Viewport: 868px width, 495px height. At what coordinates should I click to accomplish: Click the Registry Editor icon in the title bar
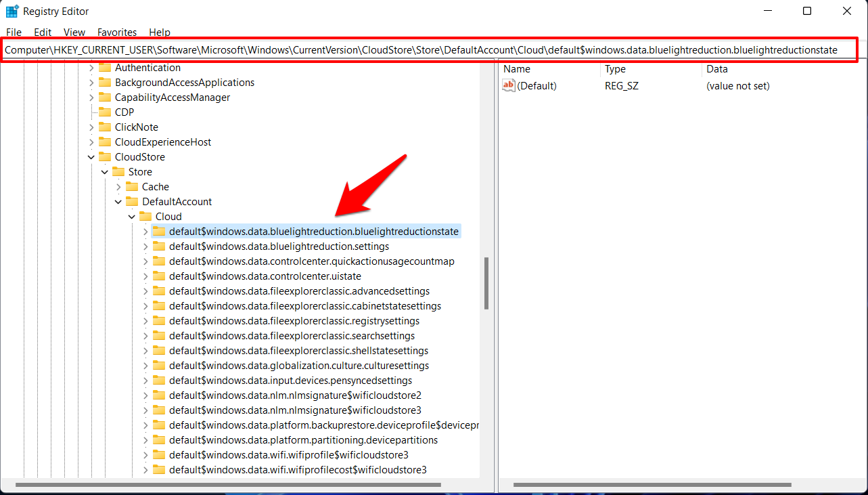coord(11,11)
